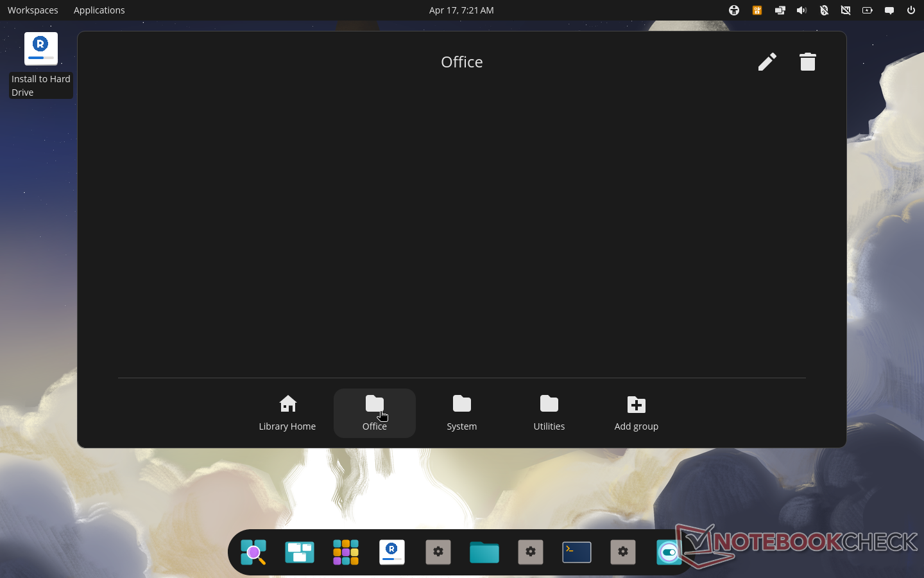The height and width of the screenshot is (578, 924).
Task: Open the battery power applet
Action: 868,10
